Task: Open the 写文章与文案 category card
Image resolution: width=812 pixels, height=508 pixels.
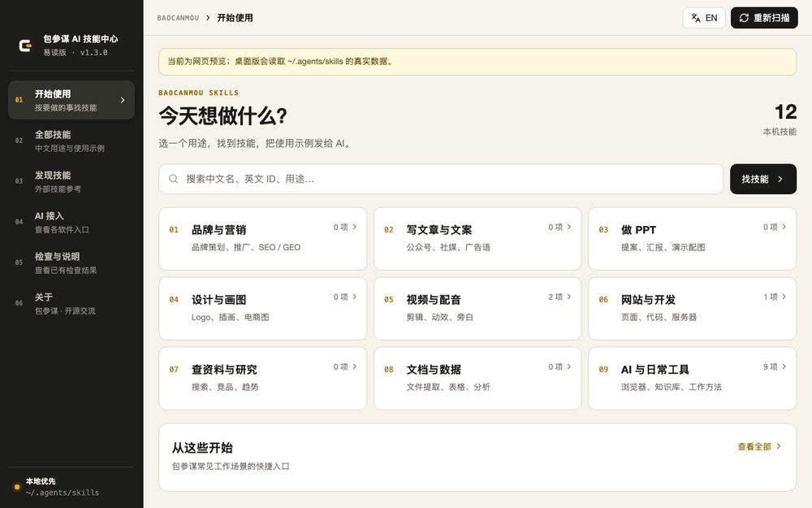Action: pyautogui.click(x=477, y=238)
